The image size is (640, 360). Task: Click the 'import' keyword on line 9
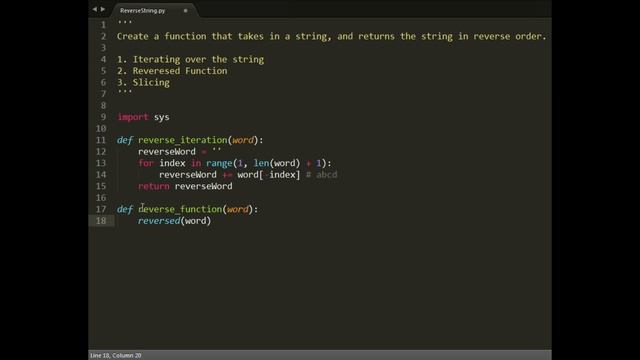click(x=133, y=117)
